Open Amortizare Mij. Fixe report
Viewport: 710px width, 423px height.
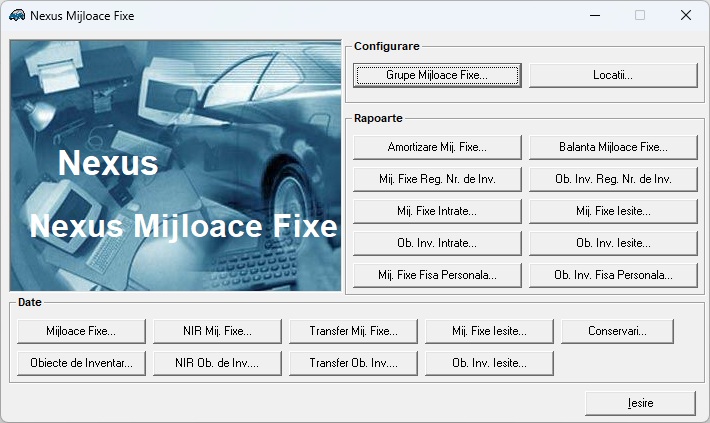click(437, 147)
